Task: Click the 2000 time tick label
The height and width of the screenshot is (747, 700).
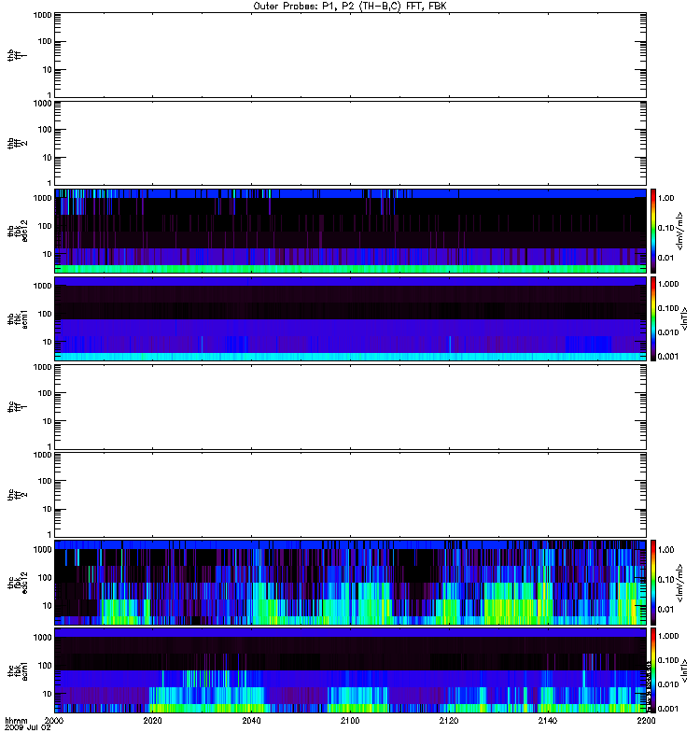Action: [54, 720]
